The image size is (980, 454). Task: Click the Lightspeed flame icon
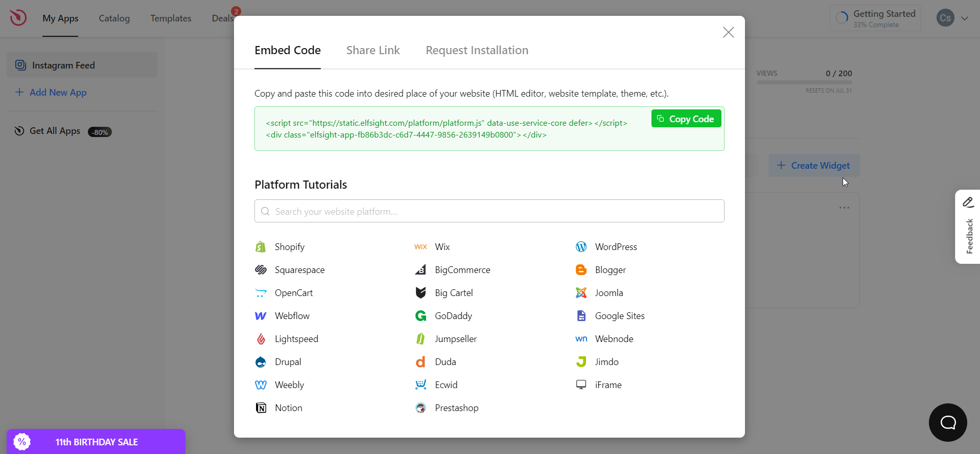(x=261, y=339)
